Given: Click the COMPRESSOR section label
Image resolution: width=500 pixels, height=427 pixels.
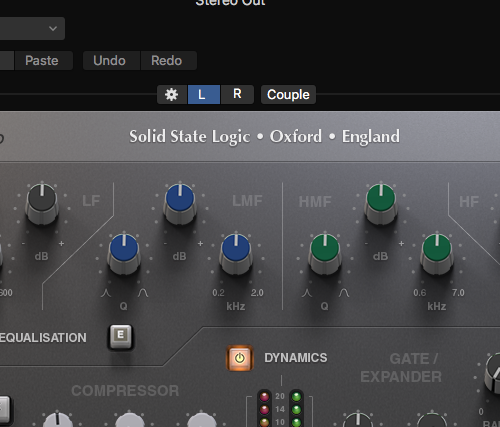Looking at the screenshot, I should click(x=125, y=391).
